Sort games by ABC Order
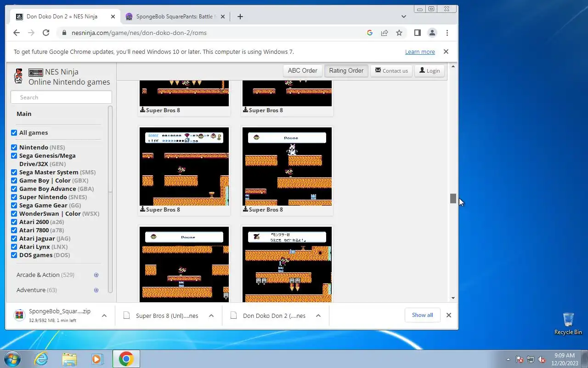 (x=302, y=71)
